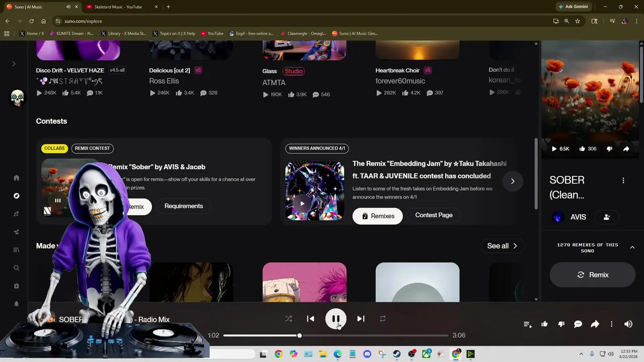Viewport: 644px width, 362px height.
Task: Open the skull profile avatar
Action: pos(17,97)
